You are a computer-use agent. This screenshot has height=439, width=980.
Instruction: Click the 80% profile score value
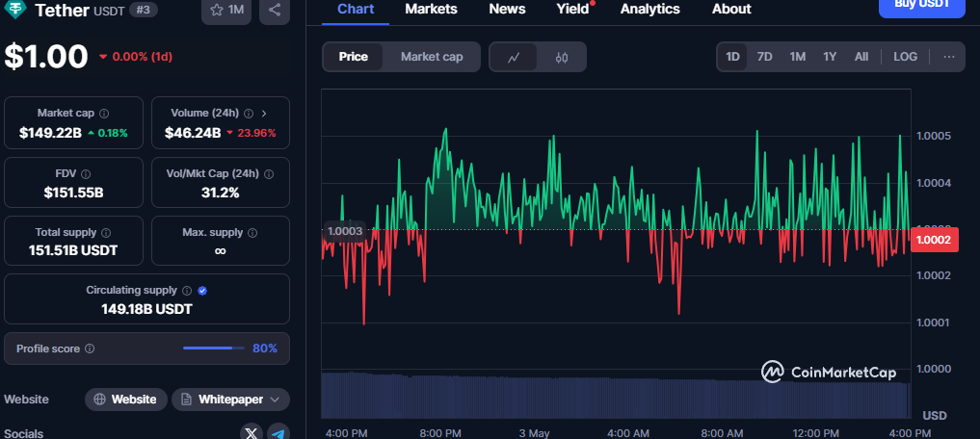(x=265, y=349)
